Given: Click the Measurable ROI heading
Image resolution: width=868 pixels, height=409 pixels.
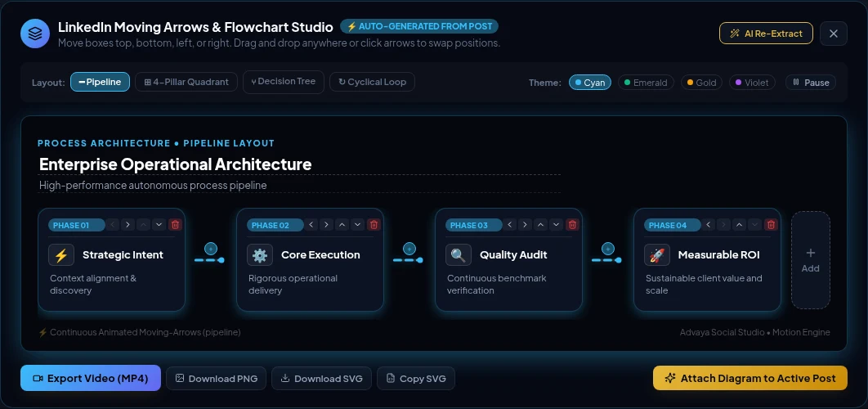Looking at the screenshot, I should 718,255.
